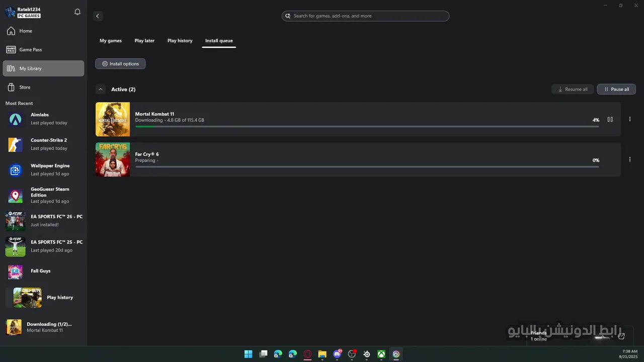Image resolution: width=644 pixels, height=362 pixels.
Task: Open EA SPORTS FC 25 from Most Recent
Action: click(43, 246)
